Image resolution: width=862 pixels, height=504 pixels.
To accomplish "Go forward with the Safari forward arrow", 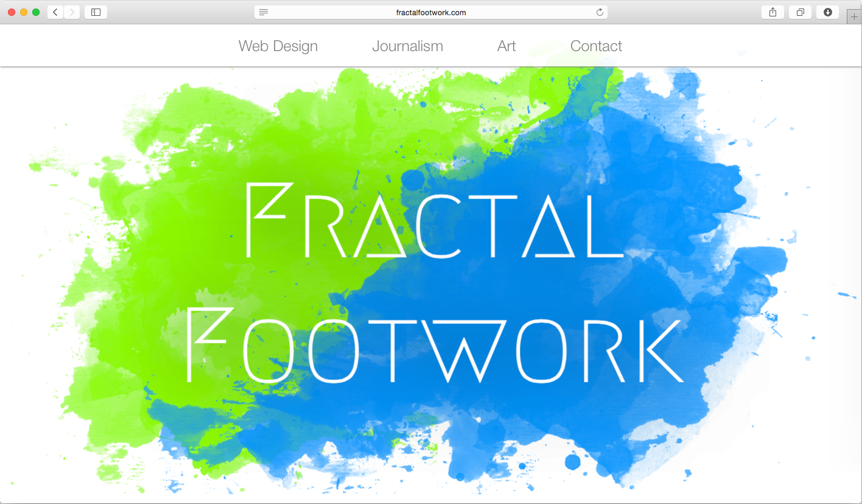I will [72, 12].
